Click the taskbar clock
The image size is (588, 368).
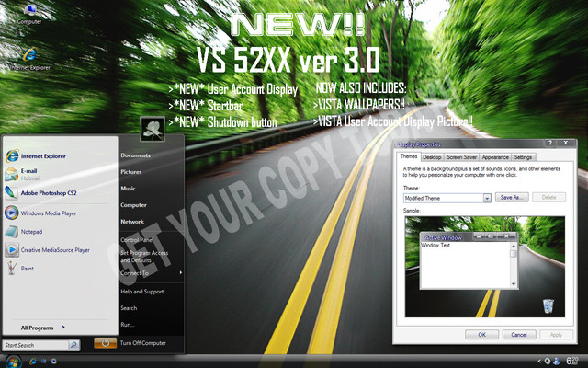click(572, 361)
